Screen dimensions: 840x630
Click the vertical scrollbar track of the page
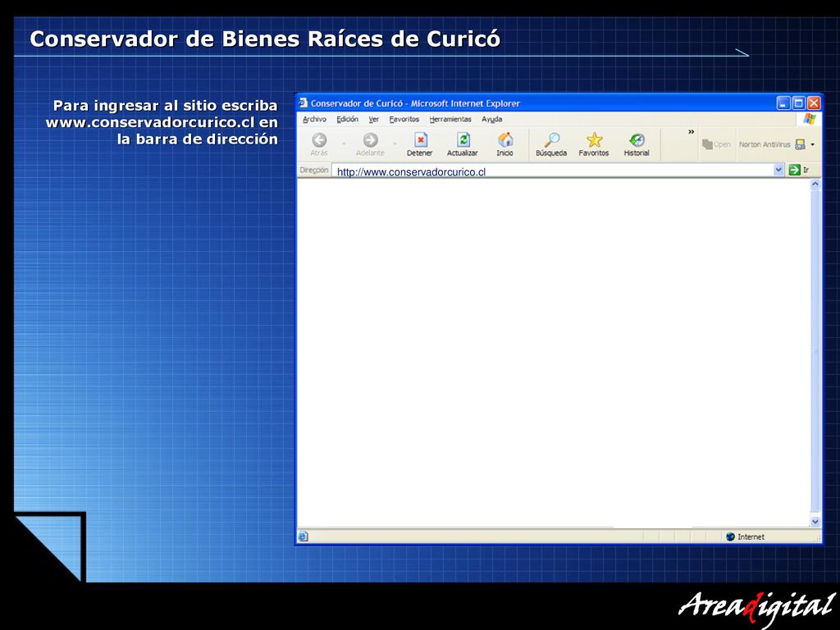point(815,352)
